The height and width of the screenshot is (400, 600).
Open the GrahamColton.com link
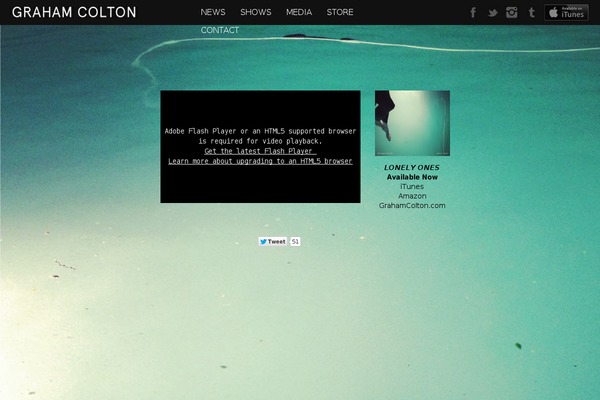(412, 206)
